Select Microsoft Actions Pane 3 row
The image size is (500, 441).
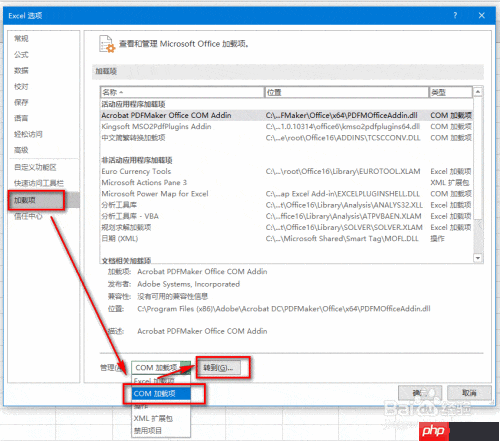coord(286,183)
